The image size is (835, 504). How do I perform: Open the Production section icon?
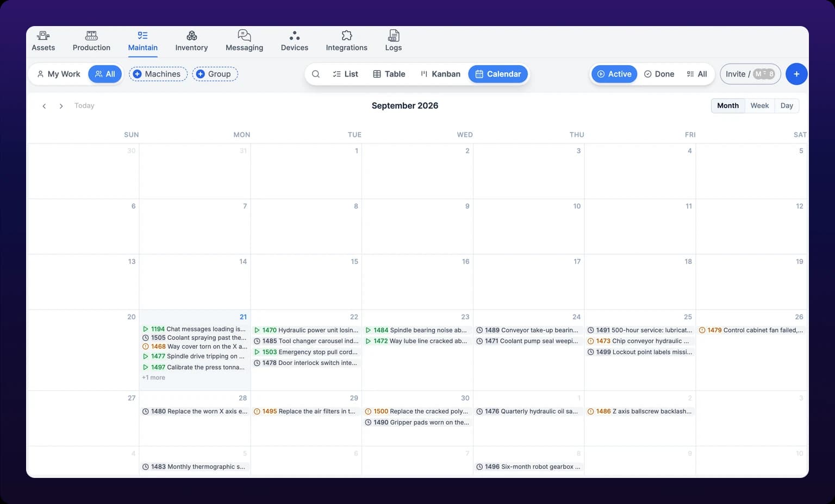(x=91, y=36)
